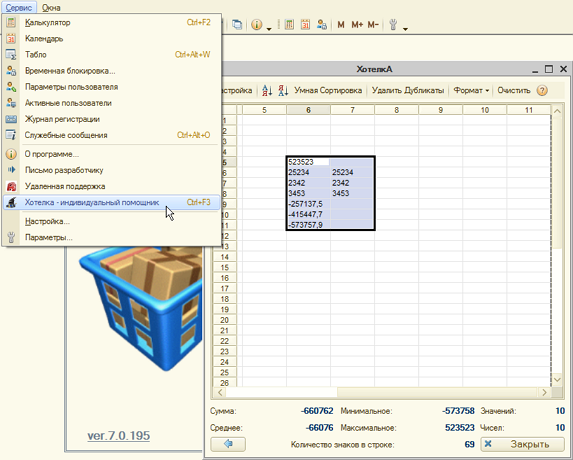Click the sort ascending A-Я icon

click(267, 91)
